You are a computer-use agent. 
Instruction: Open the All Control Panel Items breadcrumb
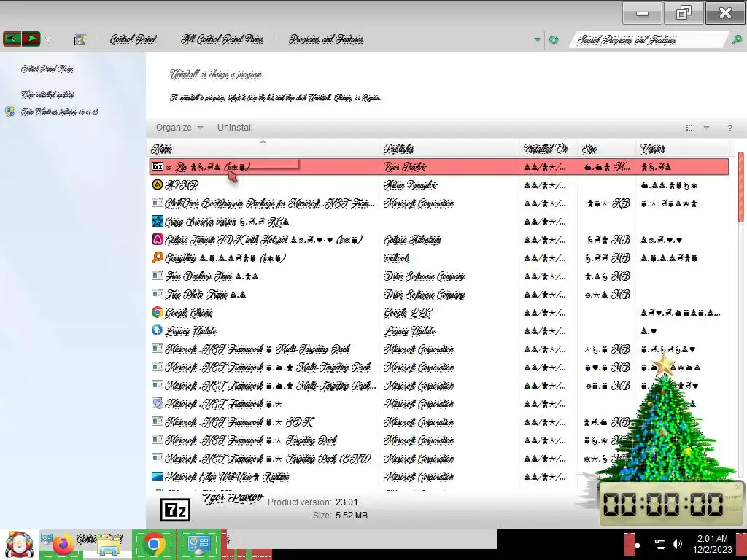click(222, 39)
